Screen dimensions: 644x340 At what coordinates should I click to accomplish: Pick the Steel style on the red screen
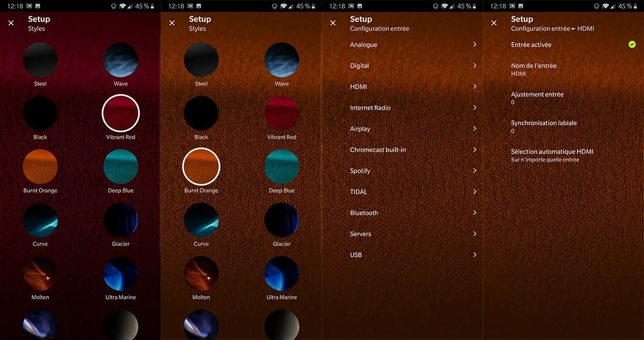coord(40,60)
